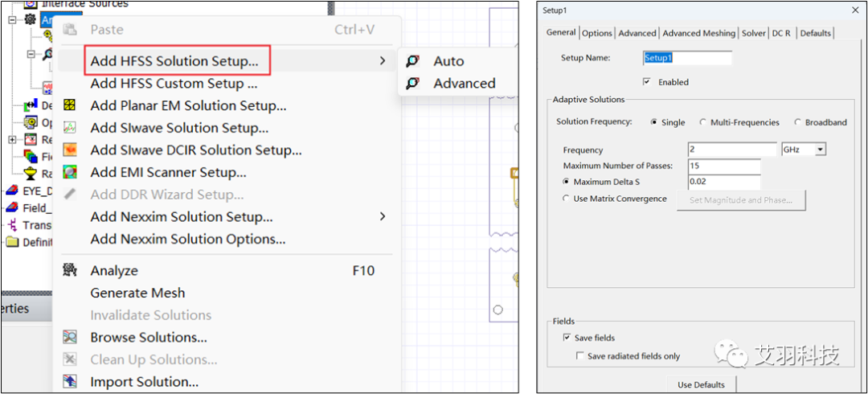Click the Browse Solutions icon
Screen dimensions: 868x394
[70, 337]
